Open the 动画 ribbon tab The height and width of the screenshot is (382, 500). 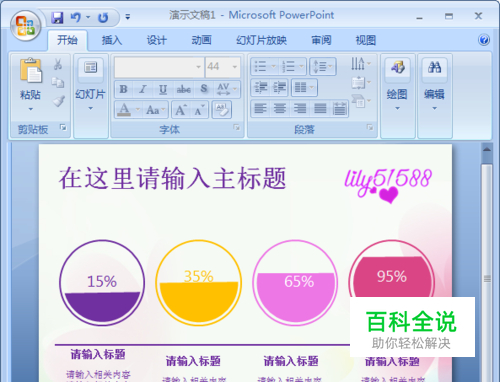(x=201, y=40)
